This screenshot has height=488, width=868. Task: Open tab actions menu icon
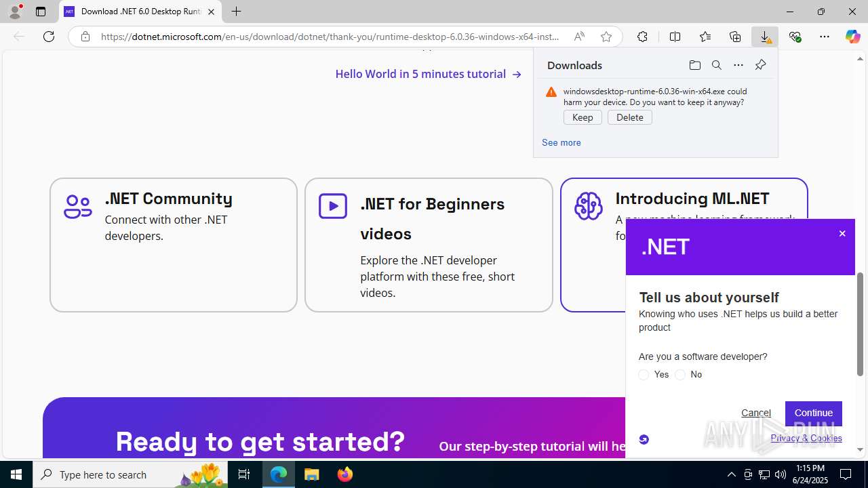point(41,12)
